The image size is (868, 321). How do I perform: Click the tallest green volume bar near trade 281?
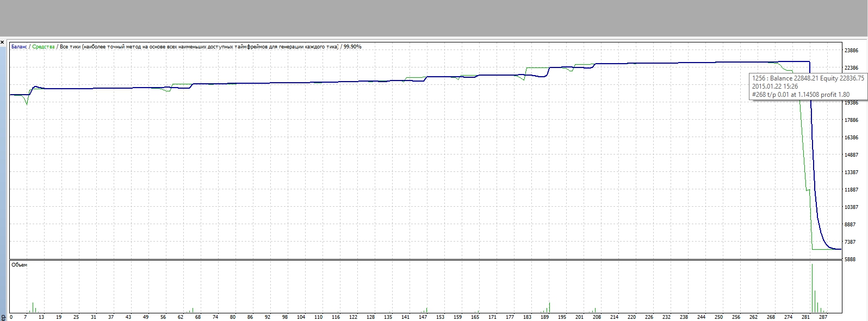point(812,288)
